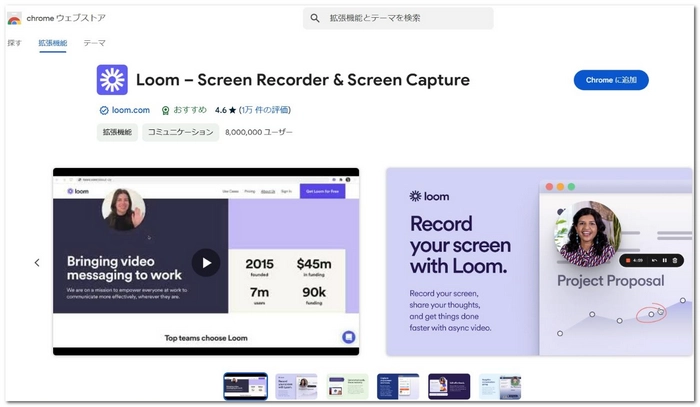Viewport: 700px width, 407px height.
Task: Add Loom via the Chrome に追加 button
Action: tap(611, 80)
